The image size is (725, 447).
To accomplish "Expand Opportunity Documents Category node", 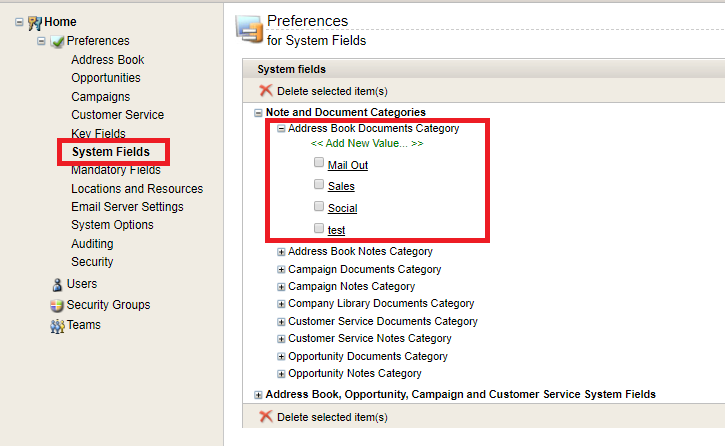I will click(281, 356).
